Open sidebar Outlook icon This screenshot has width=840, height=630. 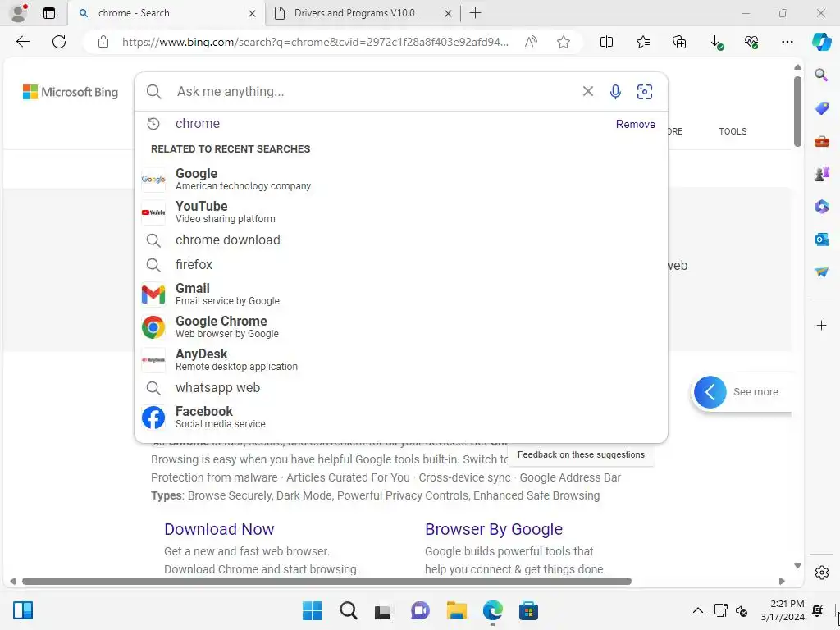tap(821, 240)
